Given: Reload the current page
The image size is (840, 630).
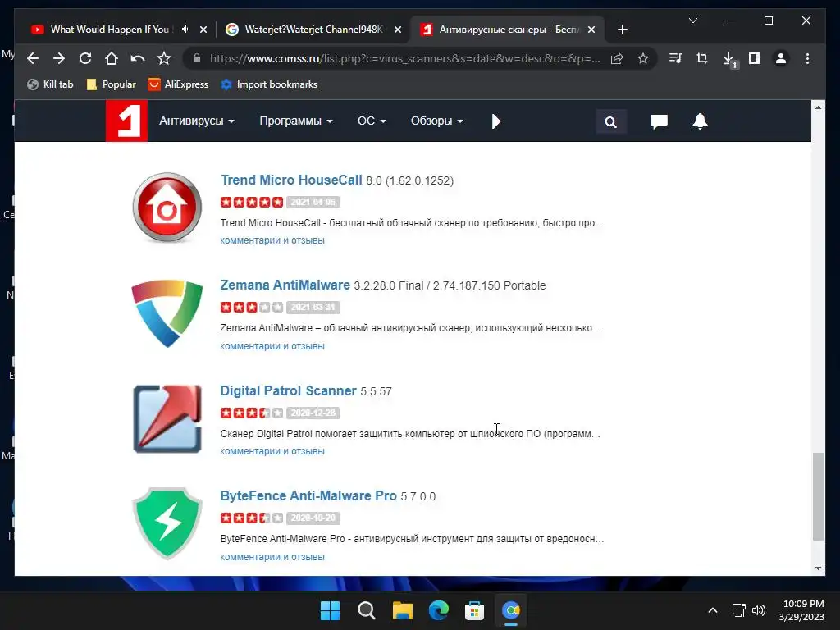Looking at the screenshot, I should click(x=85, y=58).
